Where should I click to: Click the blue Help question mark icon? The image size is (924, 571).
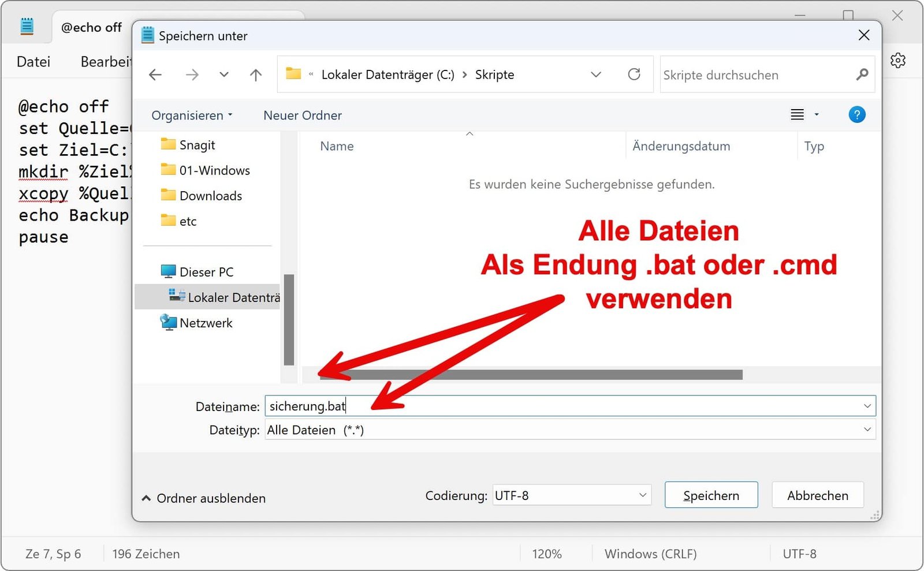click(x=856, y=115)
